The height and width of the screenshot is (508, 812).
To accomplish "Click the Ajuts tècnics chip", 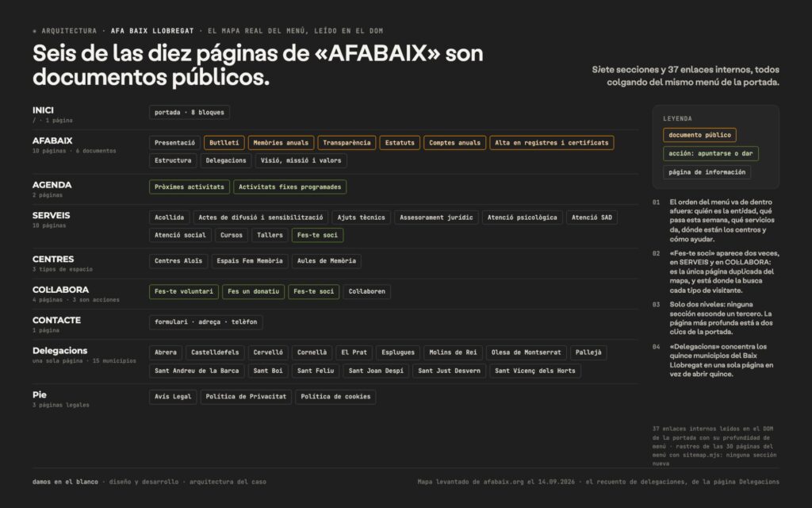I will 362,217.
